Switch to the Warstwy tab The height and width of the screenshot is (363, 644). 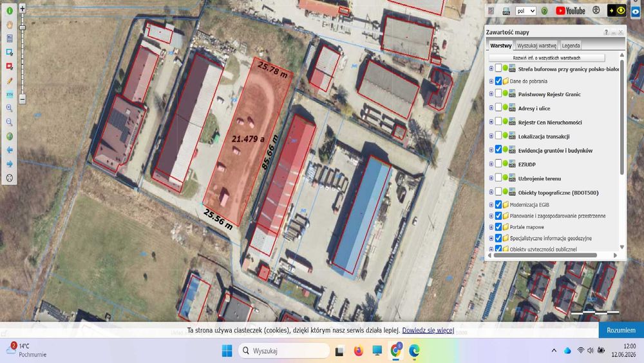tap(500, 46)
